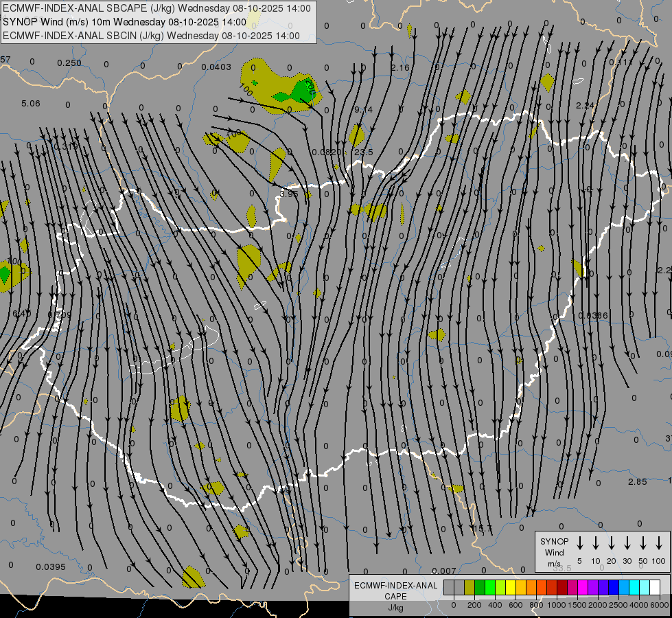Pick the lime yellow-green CAPE legend swatch
Screen dimensions: 672x618
pyautogui.click(x=500, y=588)
